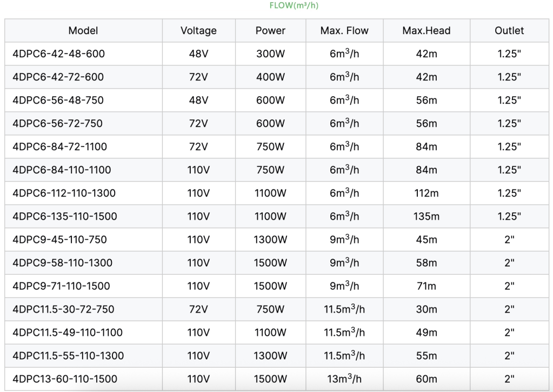Click the Outlet column header
Image resolution: width=553 pixels, height=392 pixels.
point(509,31)
